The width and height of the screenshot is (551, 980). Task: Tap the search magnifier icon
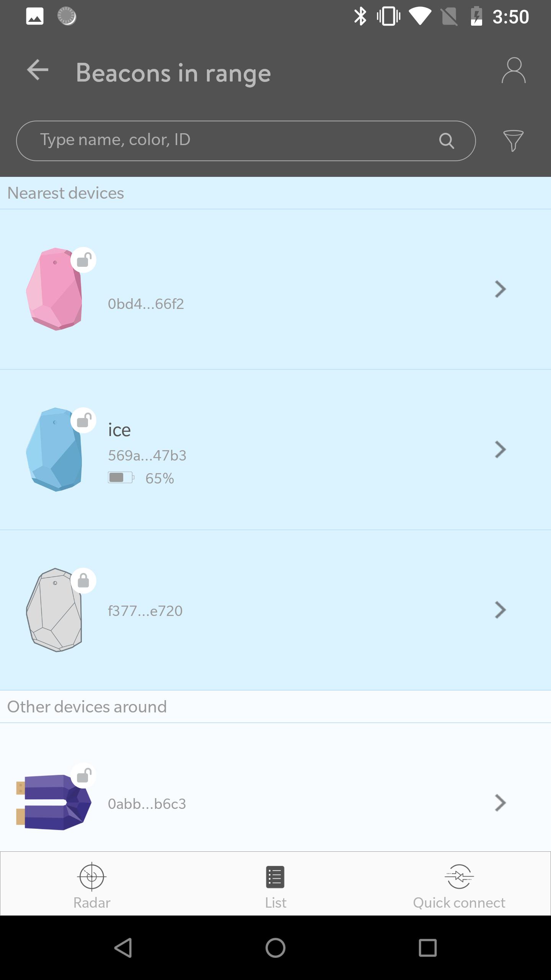446,141
